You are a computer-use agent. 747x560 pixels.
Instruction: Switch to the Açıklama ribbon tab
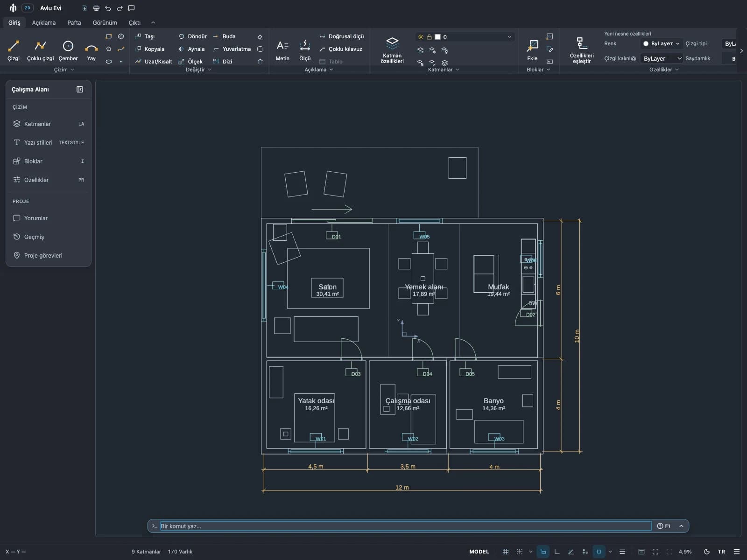tap(44, 22)
